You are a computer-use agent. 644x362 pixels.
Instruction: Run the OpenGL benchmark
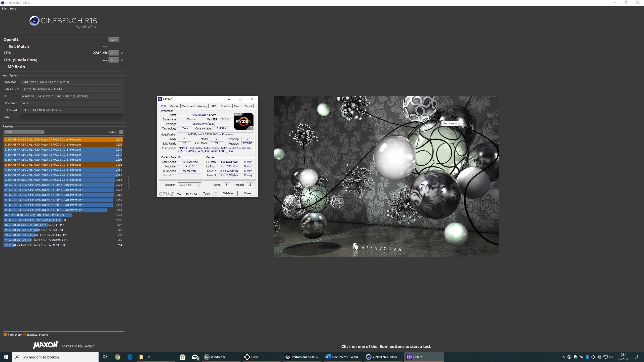(113, 40)
